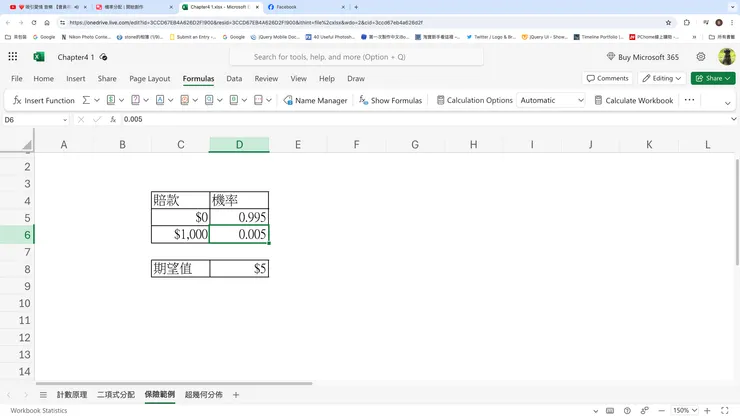
Task: Open the Text functions book icon
Action: [160, 100]
